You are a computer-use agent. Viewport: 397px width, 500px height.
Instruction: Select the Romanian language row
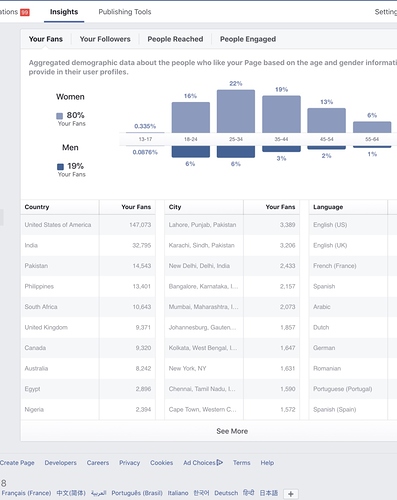[x=353, y=368]
